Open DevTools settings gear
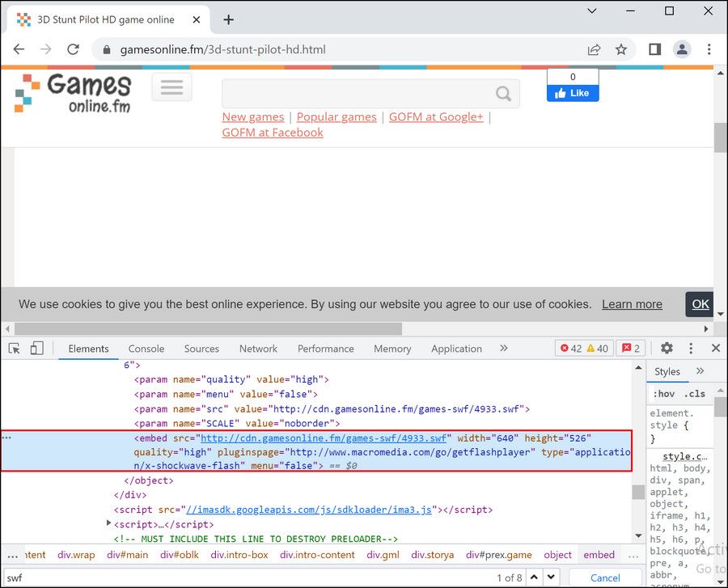Screen dimensions: 728x588 point(667,348)
